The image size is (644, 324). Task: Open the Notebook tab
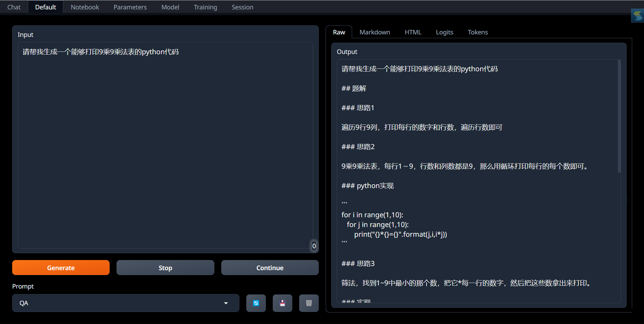[85, 7]
